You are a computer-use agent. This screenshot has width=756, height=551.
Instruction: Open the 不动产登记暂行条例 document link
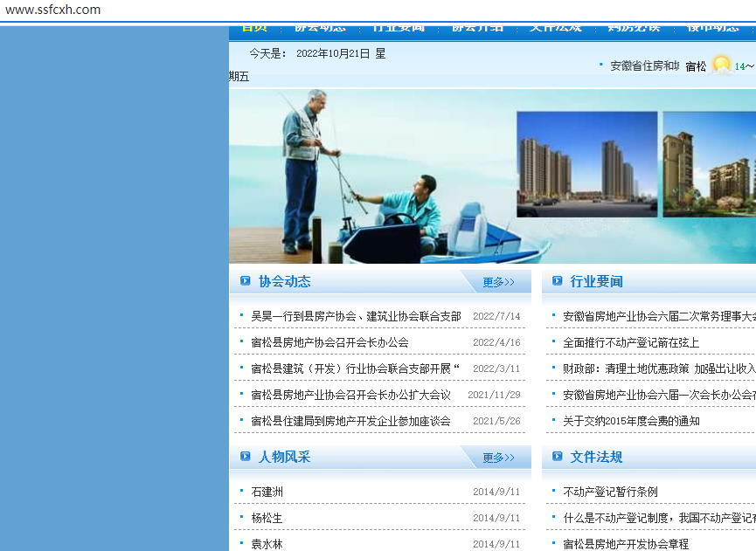coord(610,492)
